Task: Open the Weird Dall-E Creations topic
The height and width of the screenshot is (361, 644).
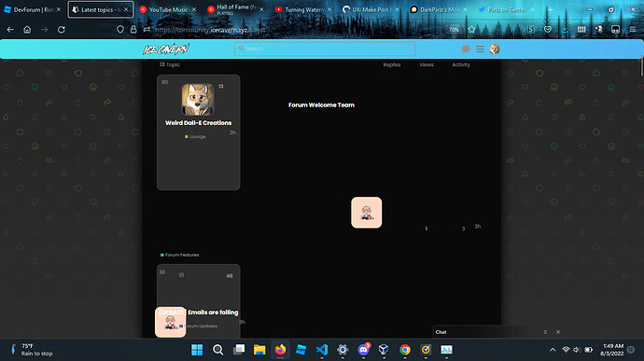Action: point(199,123)
